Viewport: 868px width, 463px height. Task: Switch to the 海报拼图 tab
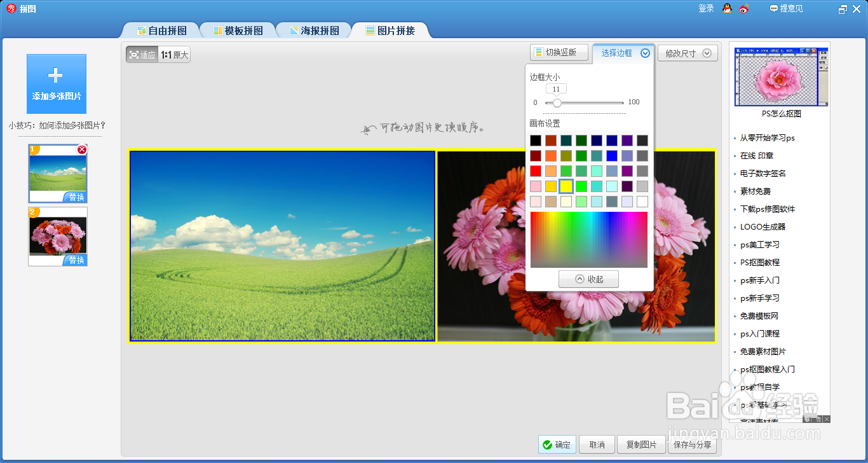[x=314, y=31]
